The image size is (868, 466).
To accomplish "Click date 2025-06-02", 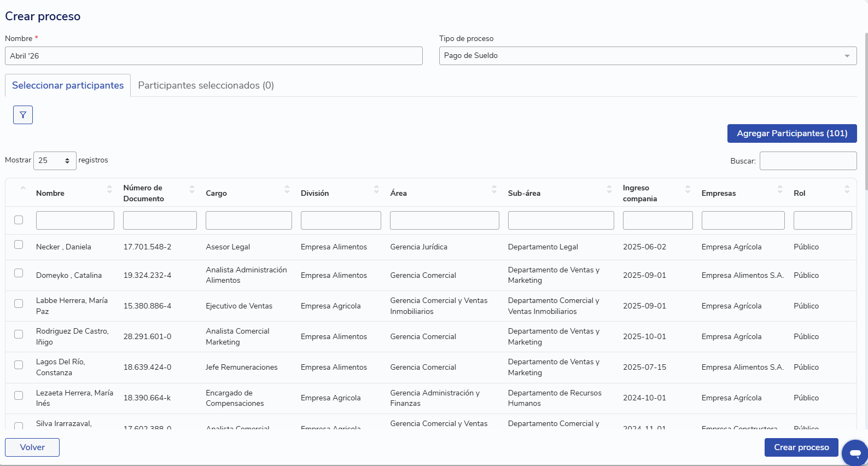I will point(644,247).
